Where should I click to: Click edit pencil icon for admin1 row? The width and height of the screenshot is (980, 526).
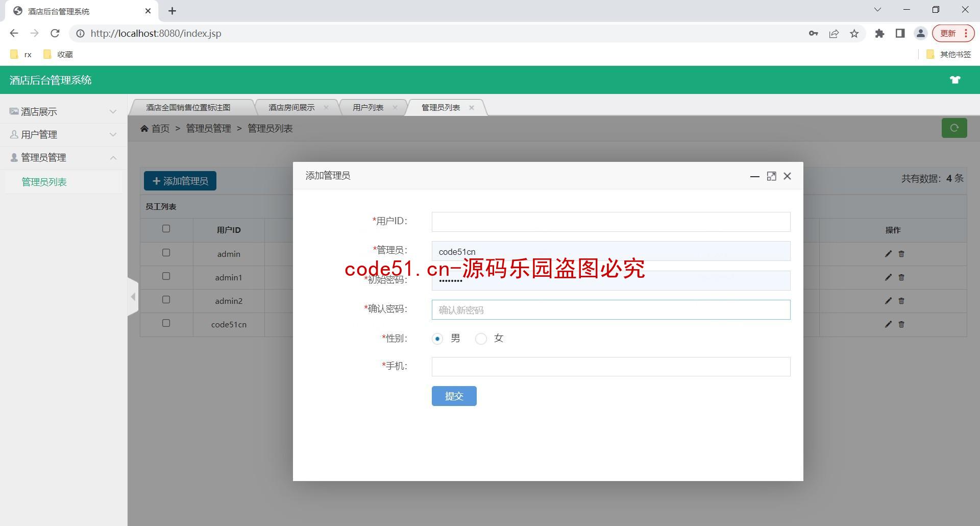888,277
